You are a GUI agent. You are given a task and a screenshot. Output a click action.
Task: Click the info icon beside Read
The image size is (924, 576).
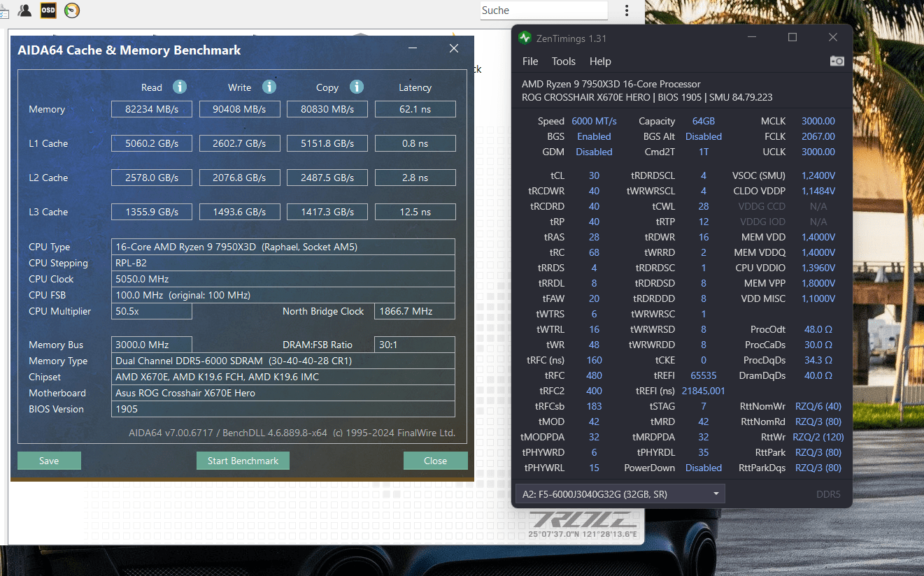(x=180, y=87)
